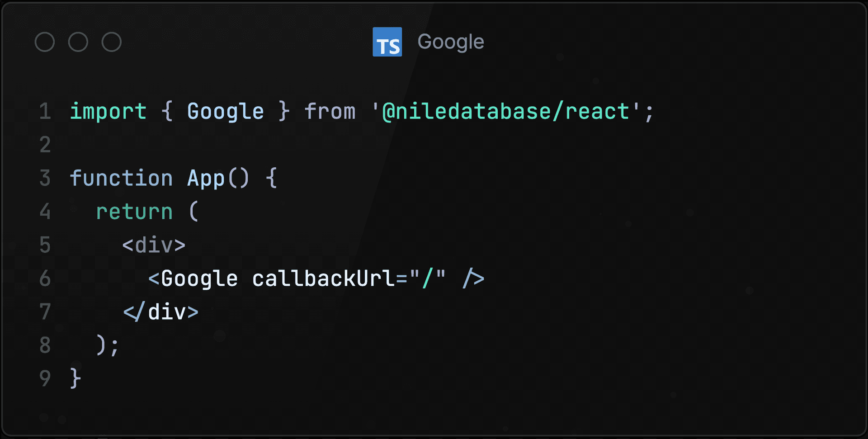This screenshot has width=868, height=439.
Task: Click the closing div tag on line 7
Action: [x=161, y=312]
